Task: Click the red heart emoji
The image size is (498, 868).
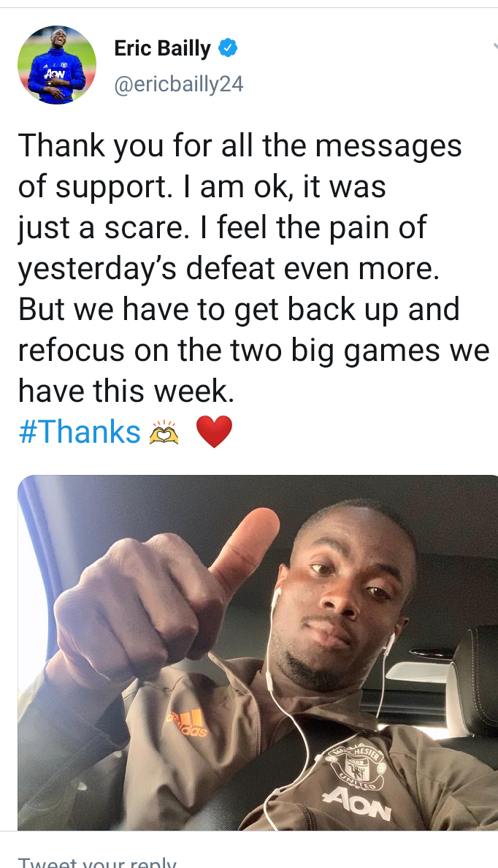Action: [x=214, y=433]
